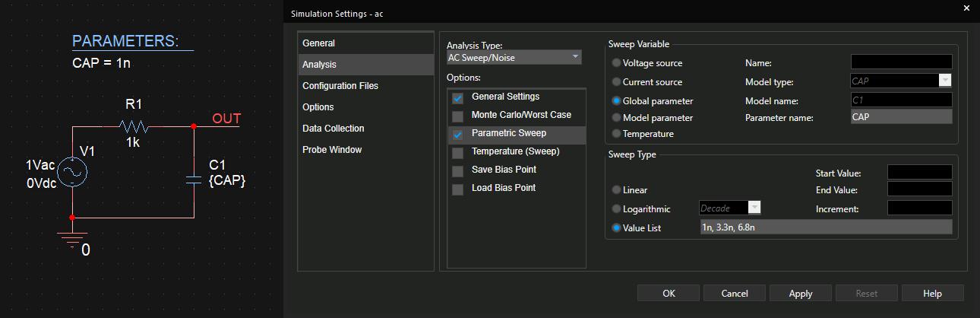The width and height of the screenshot is (980, 318).
Task: Click the ground symbol labeled 0
Action: coord(72,239)
